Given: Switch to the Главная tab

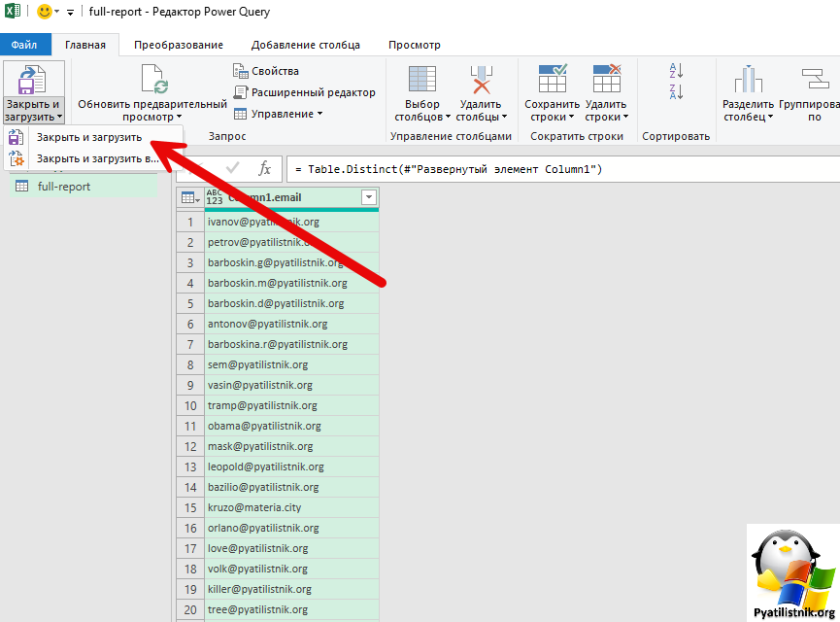Looking at the screenshot, I should pyautogui.click(x=85, y=45).
